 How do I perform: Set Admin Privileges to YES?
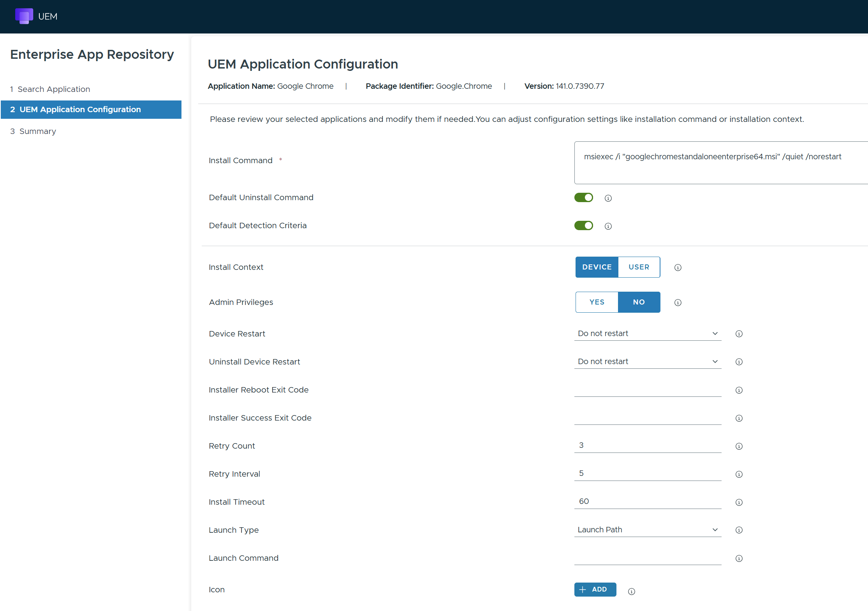click(x=596, y=302)
